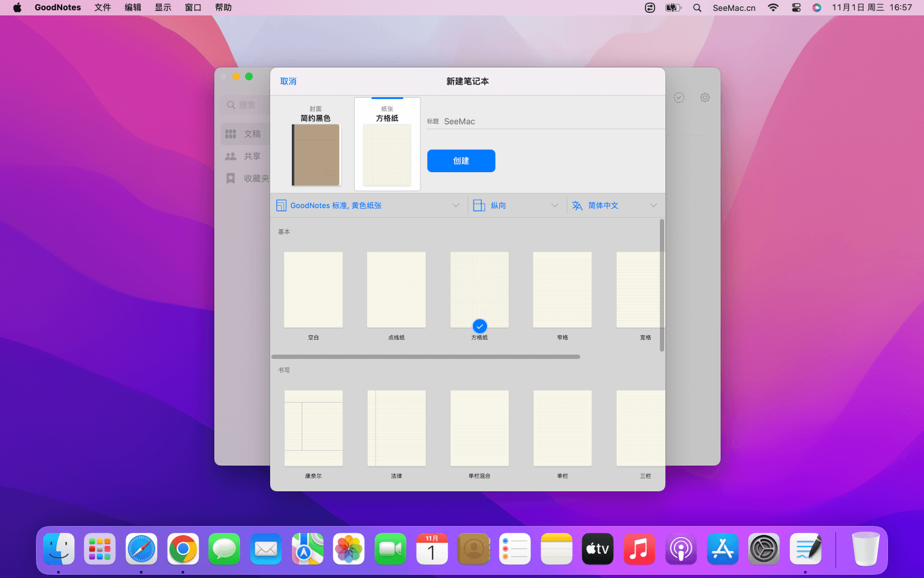Select 收藏夹 in GoodNotes sidebar

[x=246, y=179]
